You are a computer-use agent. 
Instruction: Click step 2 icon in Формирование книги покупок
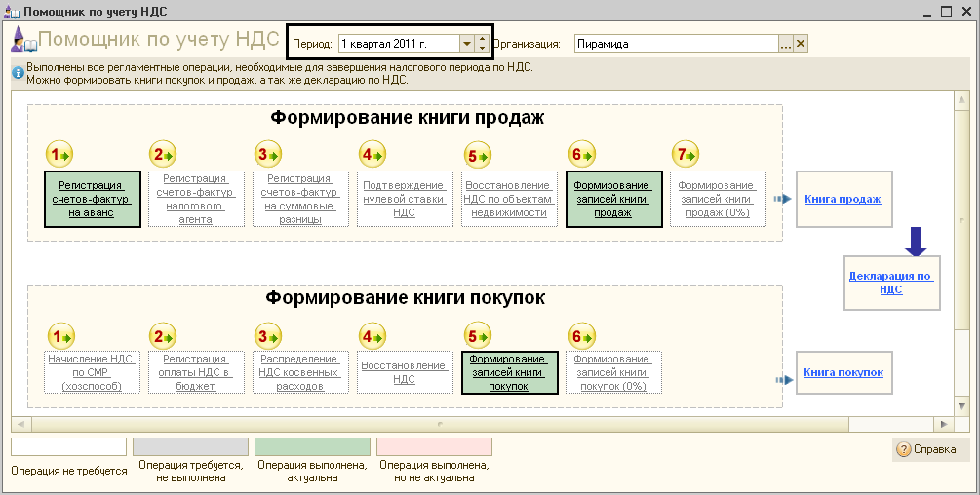(163, 337)
